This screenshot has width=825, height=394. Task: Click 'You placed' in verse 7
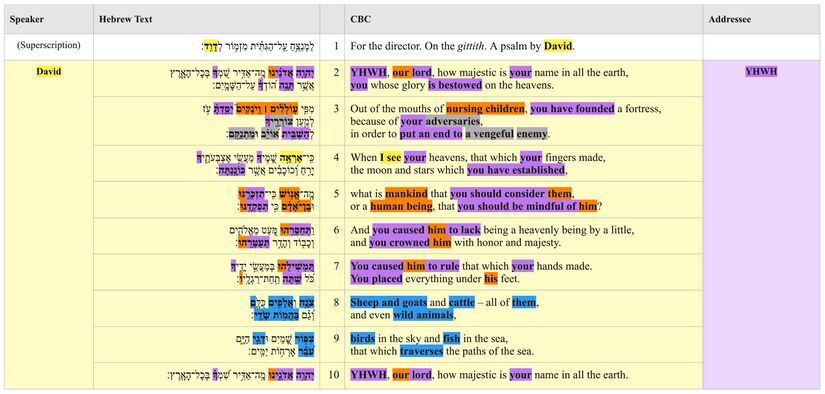[376, 279]
